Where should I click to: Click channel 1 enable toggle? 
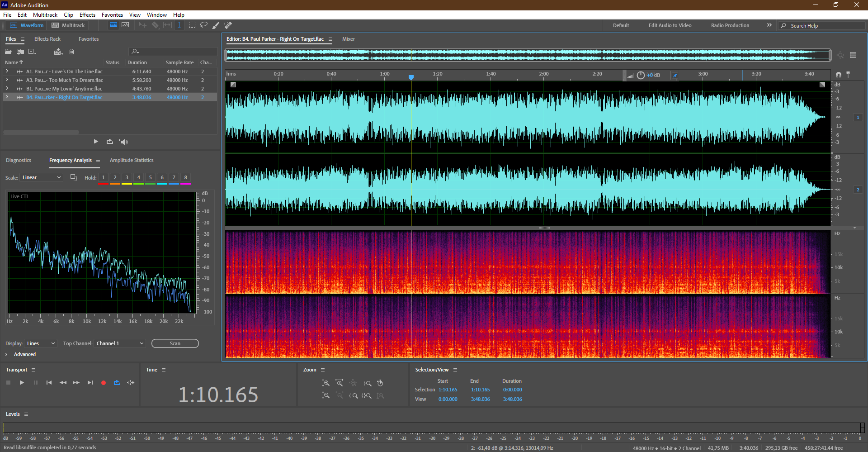coord(858,117)
